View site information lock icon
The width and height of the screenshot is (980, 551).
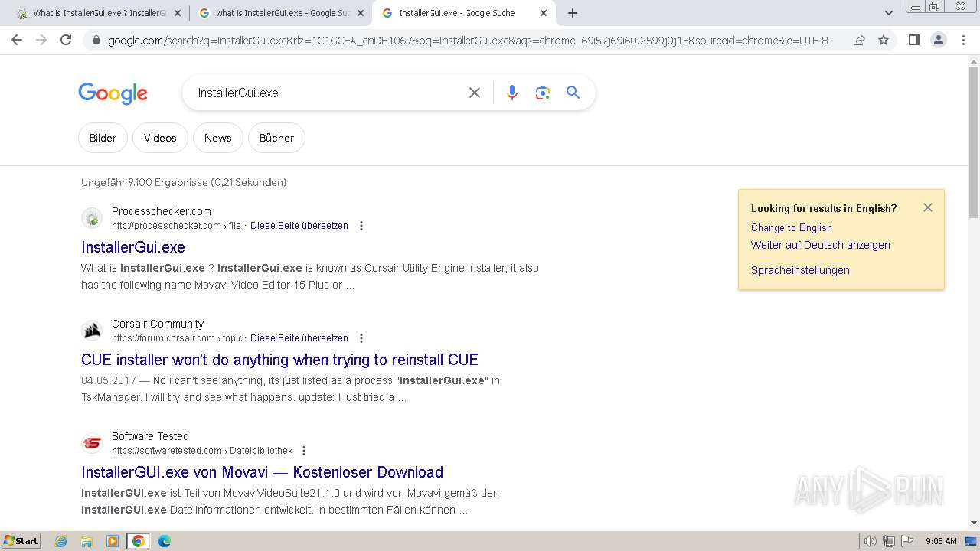pyautogui.click(x=96, y=40)
